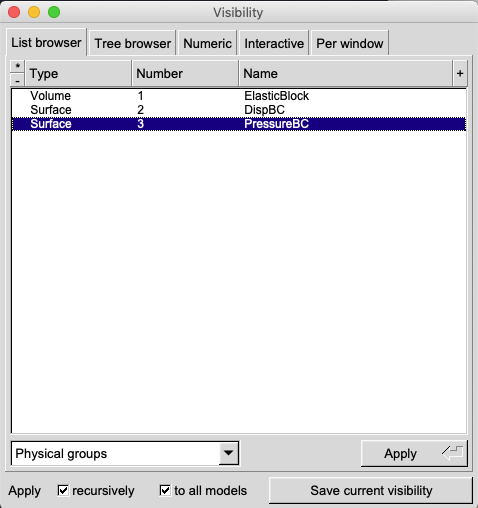The width and height of the screenshot is (478, 508).
Task: Click the minus sort button beside Type
Action: [17, 80]
